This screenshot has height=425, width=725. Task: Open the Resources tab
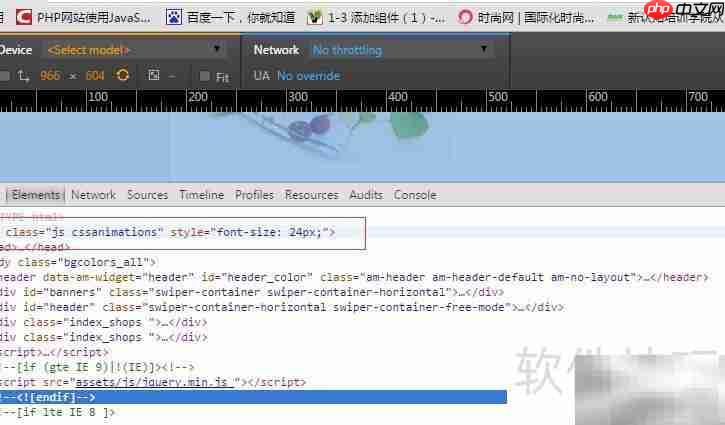coord(312,195)
